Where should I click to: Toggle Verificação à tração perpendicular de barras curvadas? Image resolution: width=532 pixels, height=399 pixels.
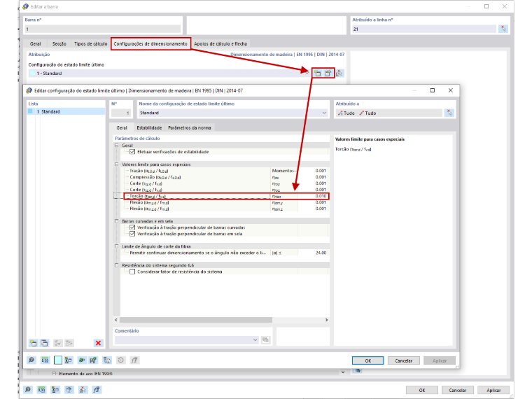[132, 227]
